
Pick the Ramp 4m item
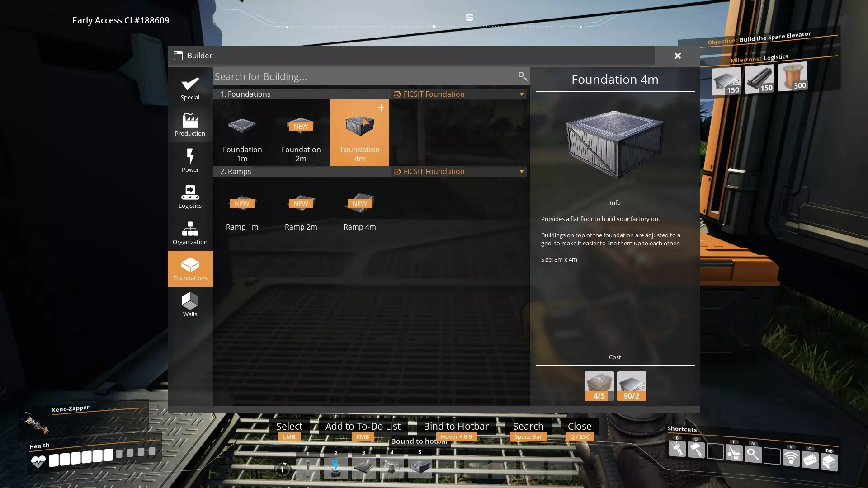[359, 204]
